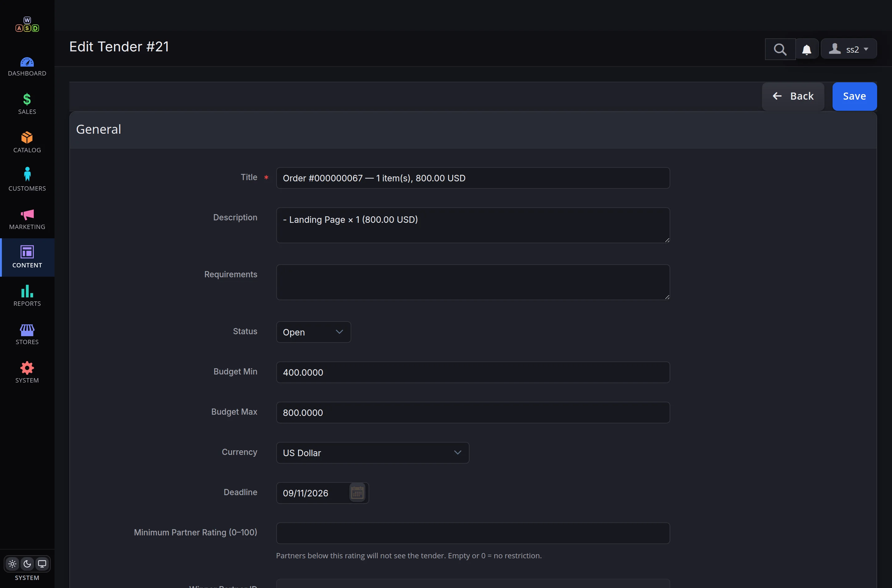Open the System gear icon
892x588 pixels.
pyautogui.click(x=27, y=368)
